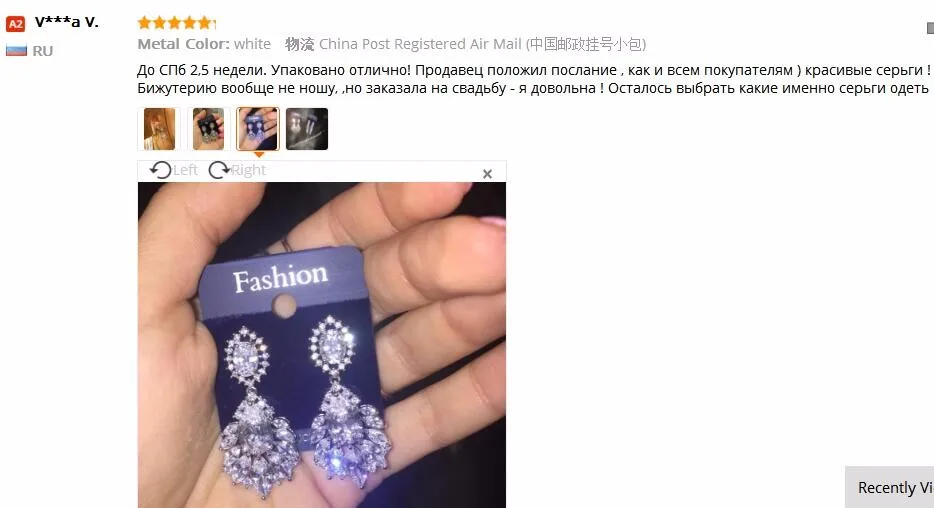
Task: Click the gray icon at the top right edge
Action: 930,28
